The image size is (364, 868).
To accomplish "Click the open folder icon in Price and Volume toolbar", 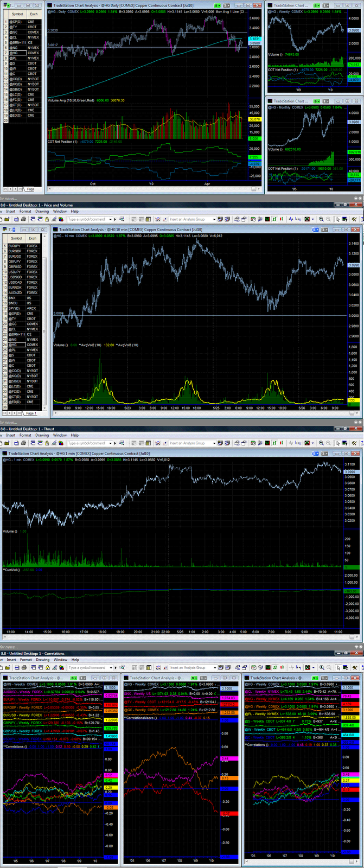I will click(7, 219).
